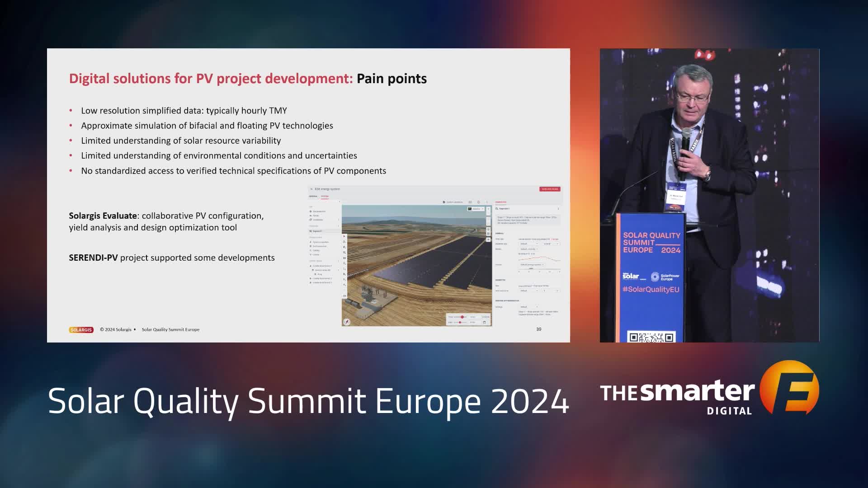Open the Module Default dropdown in the parameters panel

528,249
